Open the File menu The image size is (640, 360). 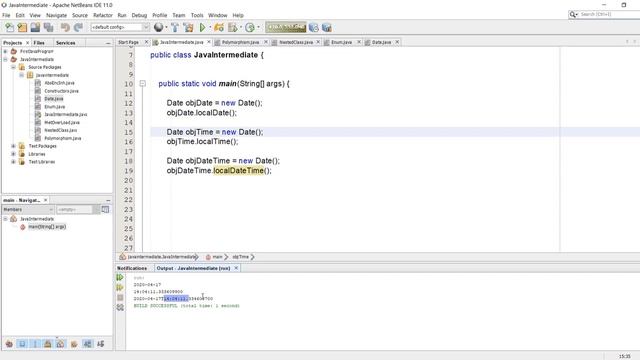tap(6, 15)
